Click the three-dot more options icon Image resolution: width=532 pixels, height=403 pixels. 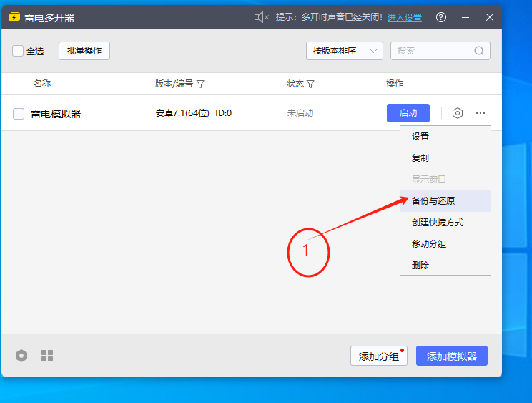(480, 113)
